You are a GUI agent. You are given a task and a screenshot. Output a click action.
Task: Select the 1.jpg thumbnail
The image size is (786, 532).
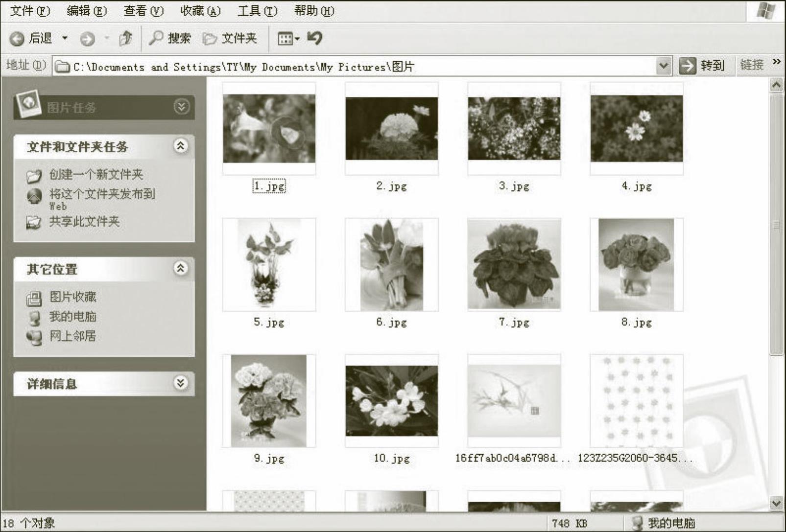(269, 129)
